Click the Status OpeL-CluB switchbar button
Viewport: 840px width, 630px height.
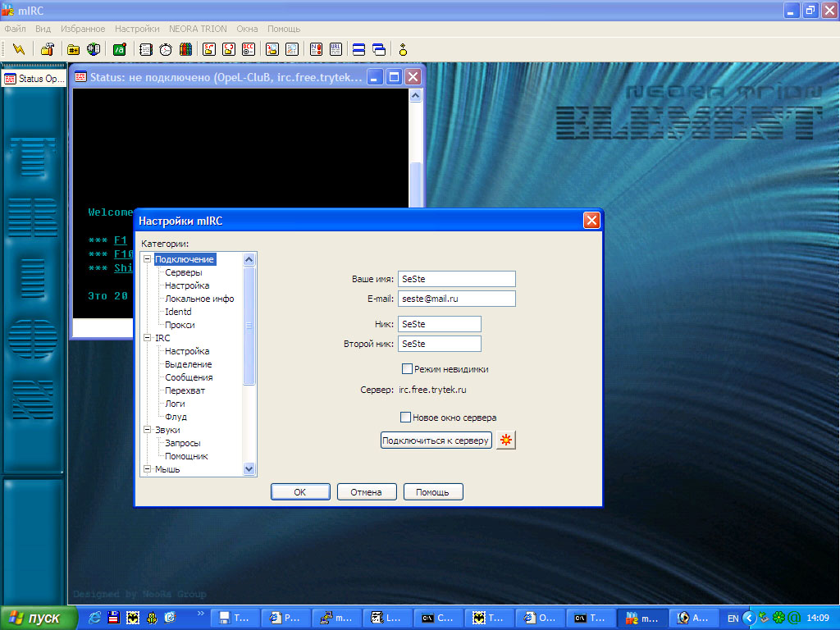[x=34, y=79]
